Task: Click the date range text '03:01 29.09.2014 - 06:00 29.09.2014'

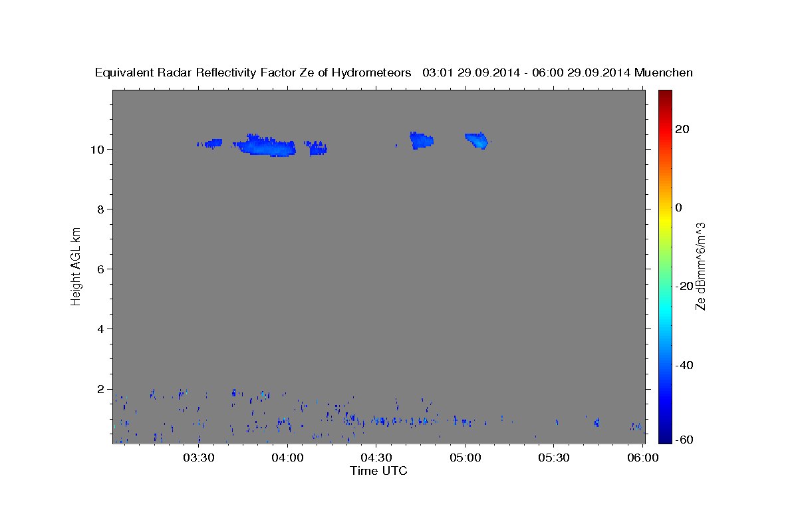Action: [526, 73]
